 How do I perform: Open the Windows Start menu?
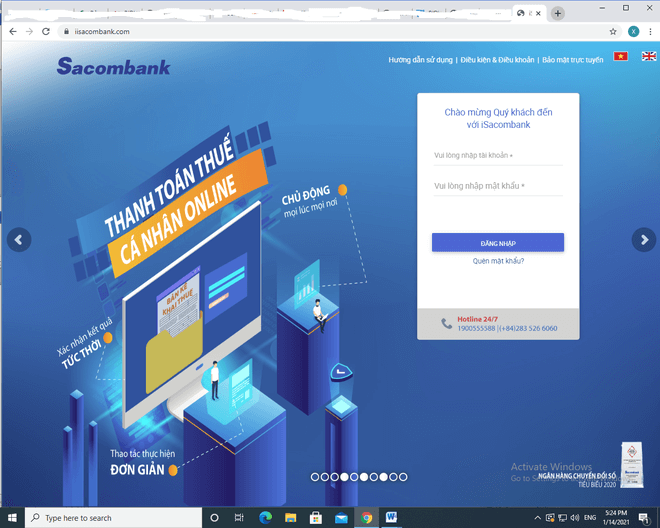(x=12, y=517)
